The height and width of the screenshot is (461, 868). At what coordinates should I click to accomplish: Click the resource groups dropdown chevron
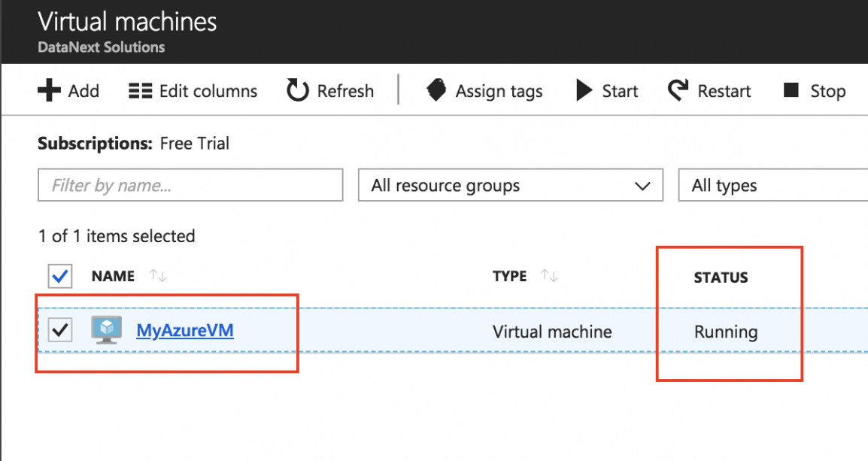(x=643, y=185)
